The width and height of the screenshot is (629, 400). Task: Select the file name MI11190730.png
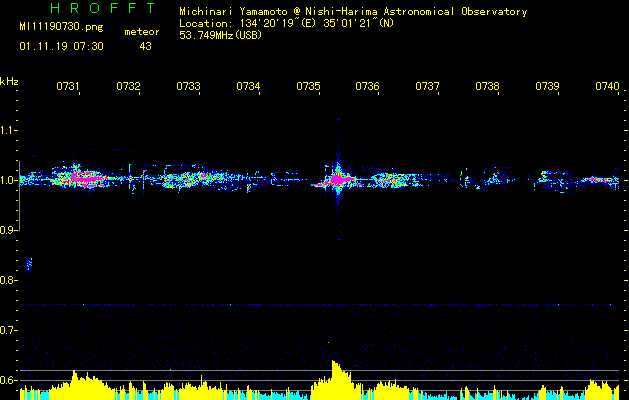coord(61,27)
